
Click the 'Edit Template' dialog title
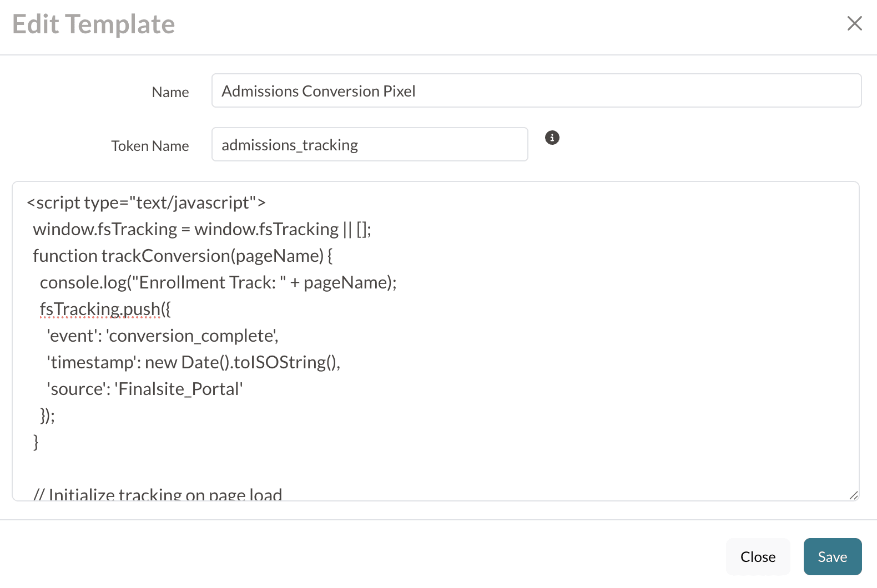coord(94,24)
